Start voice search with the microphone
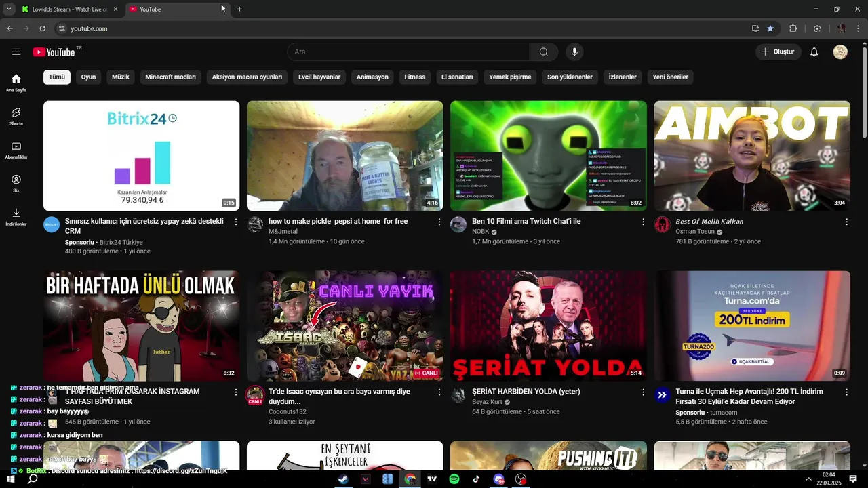This screenshot has width=868, height=488. 574,52
